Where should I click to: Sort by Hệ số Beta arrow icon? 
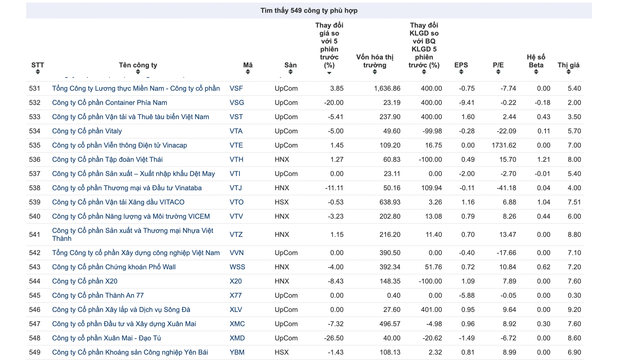(536, 72)
